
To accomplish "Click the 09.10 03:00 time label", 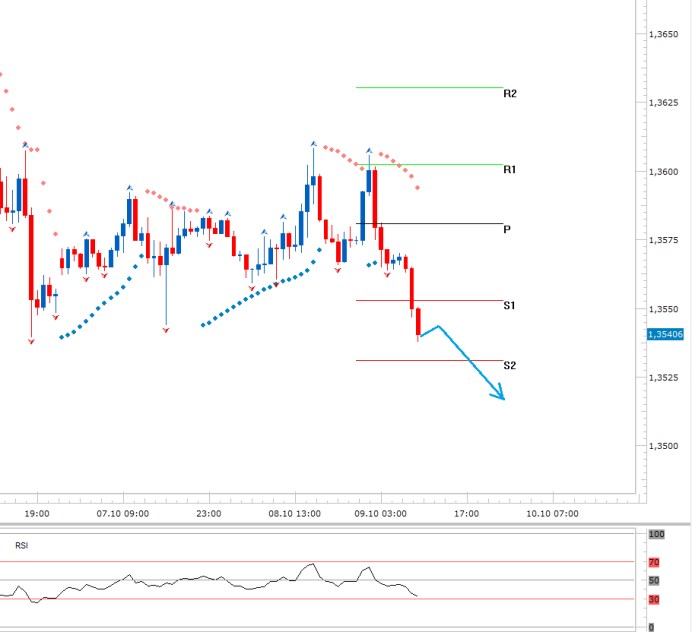I will pos(380,514).
